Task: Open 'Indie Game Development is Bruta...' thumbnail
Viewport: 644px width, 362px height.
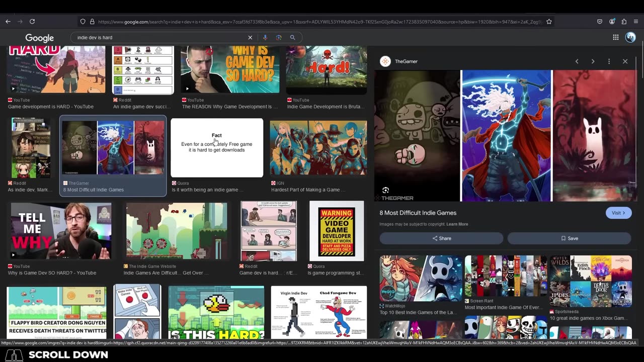Action: [x=327, y=70]
